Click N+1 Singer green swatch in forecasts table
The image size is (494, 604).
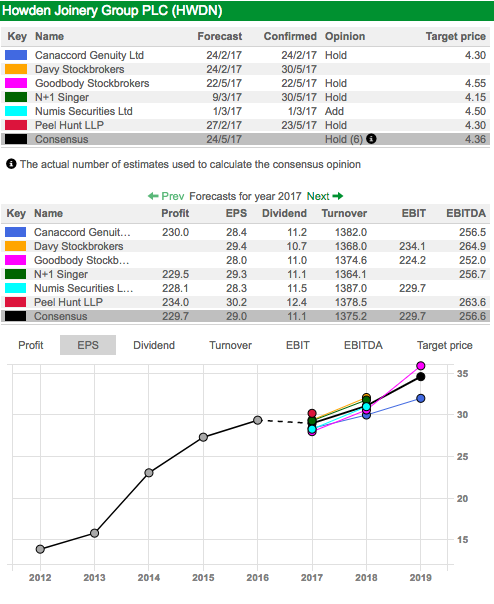point(15,274)
